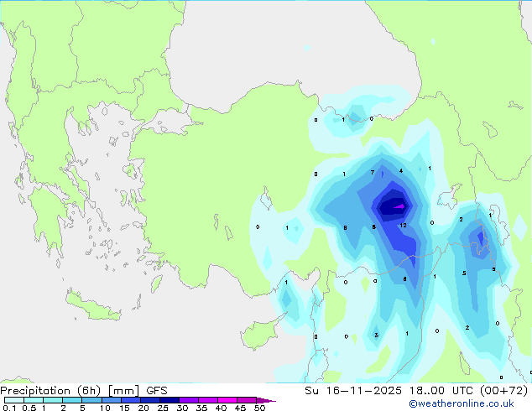Click the 40 legend scale label
The width and height of the screenshot is (532, 411).
221,408
